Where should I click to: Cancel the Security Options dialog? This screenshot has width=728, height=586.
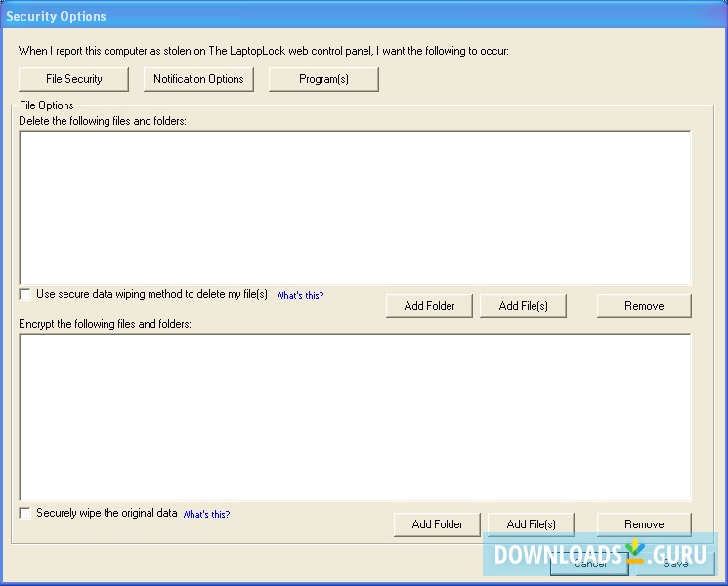tap(589, 564)
